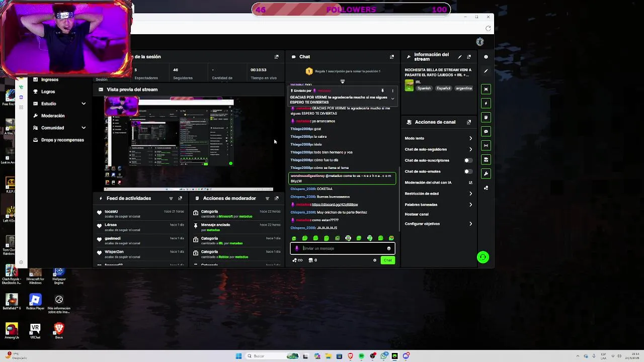Screen dimensions: 644x362
Task: Pop out the Acciones de canal panel
Action: pos(469,122)
